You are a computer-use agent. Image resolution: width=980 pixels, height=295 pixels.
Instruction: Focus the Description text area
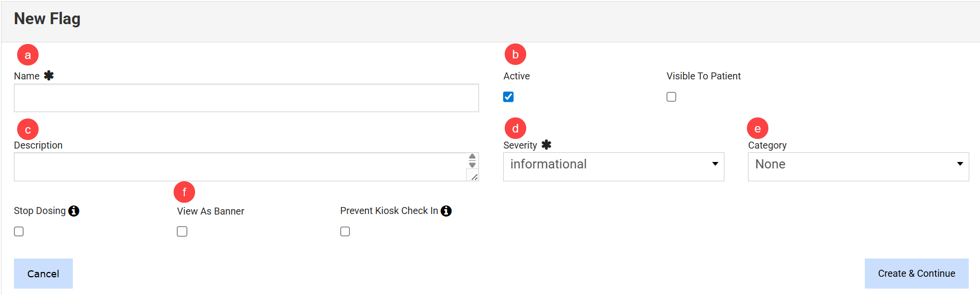pos(240,167)
